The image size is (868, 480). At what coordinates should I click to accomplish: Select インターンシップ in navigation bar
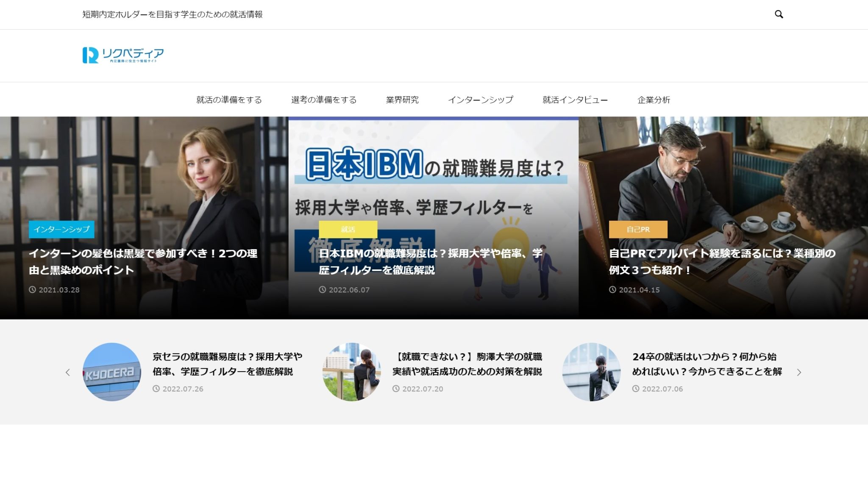[481, 100]
